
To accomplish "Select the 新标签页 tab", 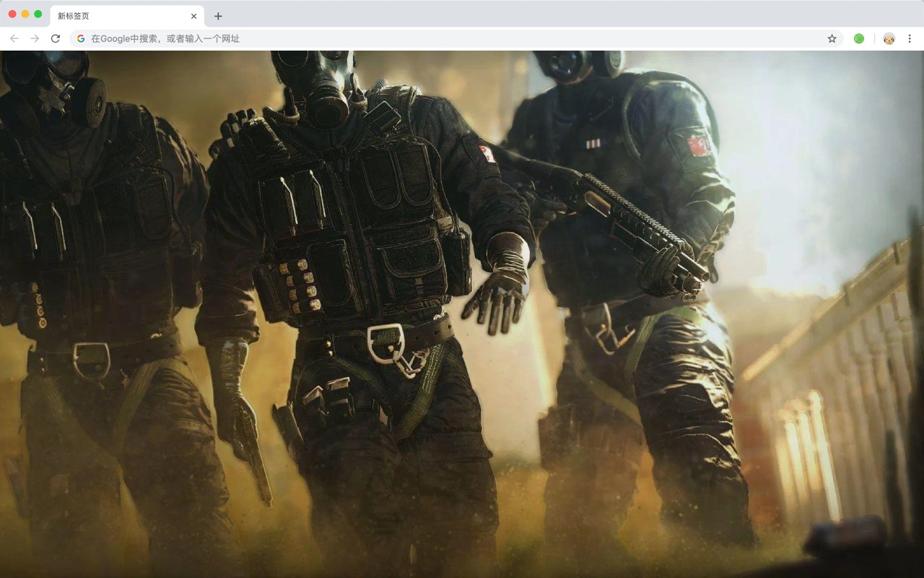I will pyautogui.click(x=127, y=16).
